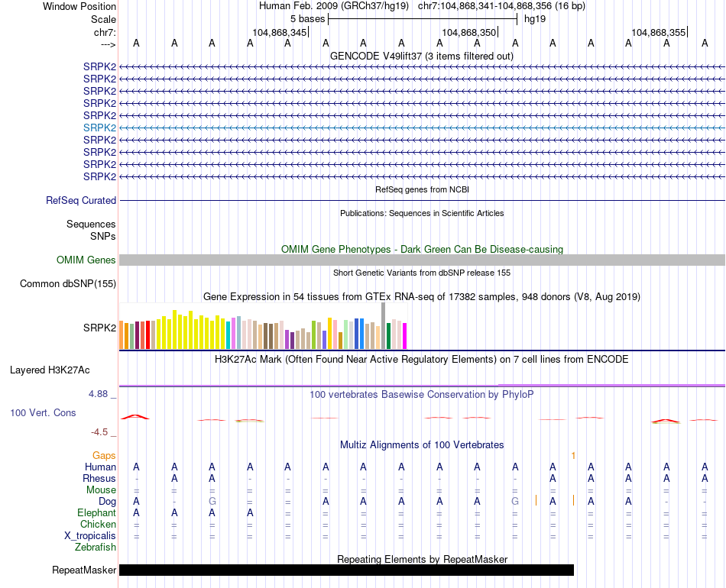Click the orange gap count '1'
Screen dimensions: 726x588
click(573, 456)
